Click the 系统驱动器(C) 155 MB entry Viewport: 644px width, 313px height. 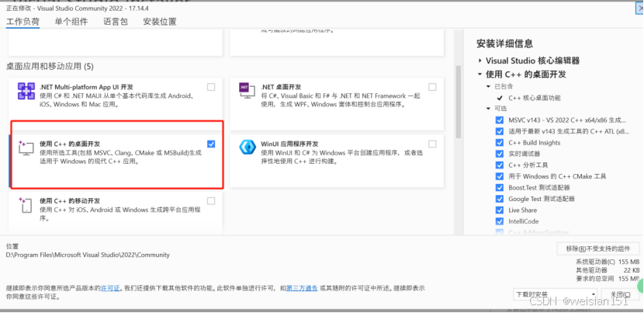tap(608, 262)
